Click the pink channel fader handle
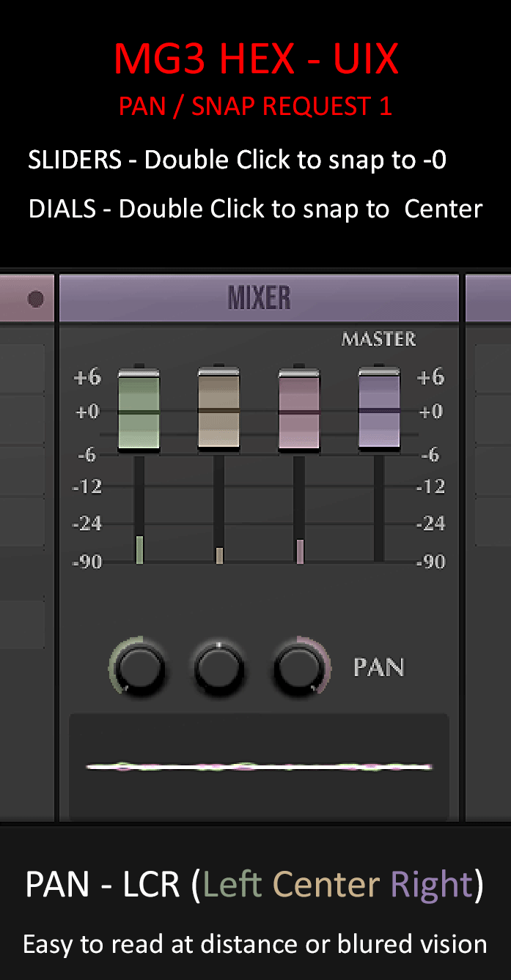 (x=299, y=412)
